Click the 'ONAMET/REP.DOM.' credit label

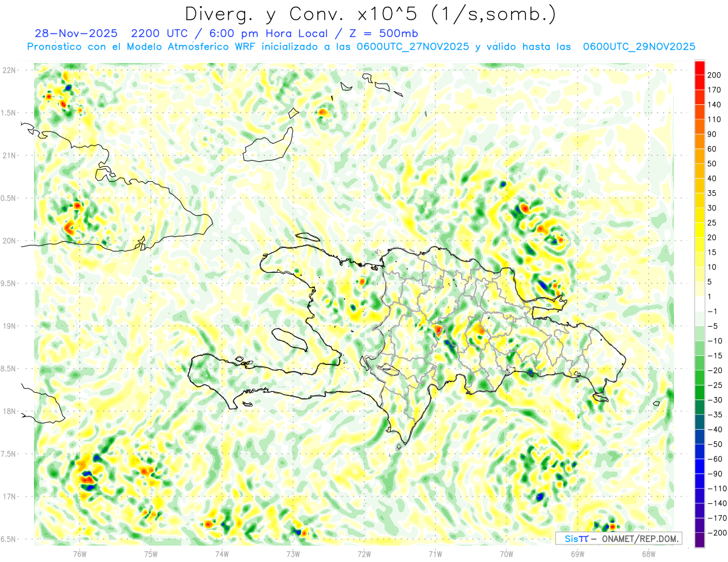tap(641, 538)
